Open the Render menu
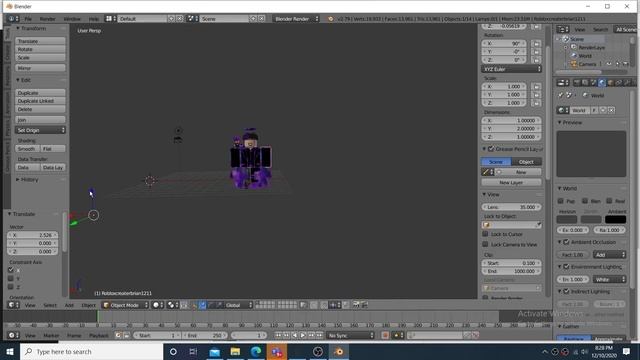The image size is (640, 360). coord(47,19)
